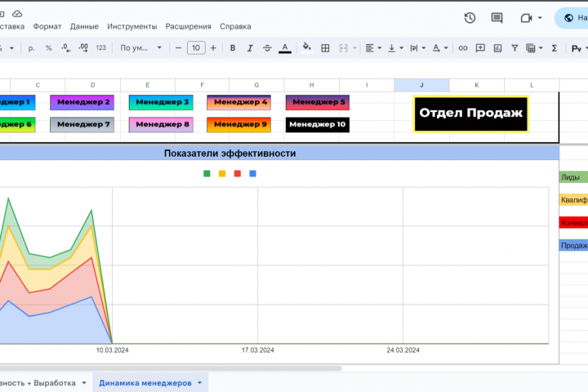588x392 pixels.
Task: Expand the font family dropdown
Action: pyautogui.click(x=140, y=48)
